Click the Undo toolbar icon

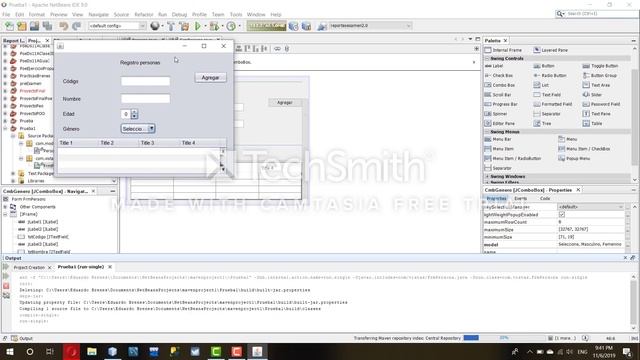pyautogui.click(x=64, y=26)
